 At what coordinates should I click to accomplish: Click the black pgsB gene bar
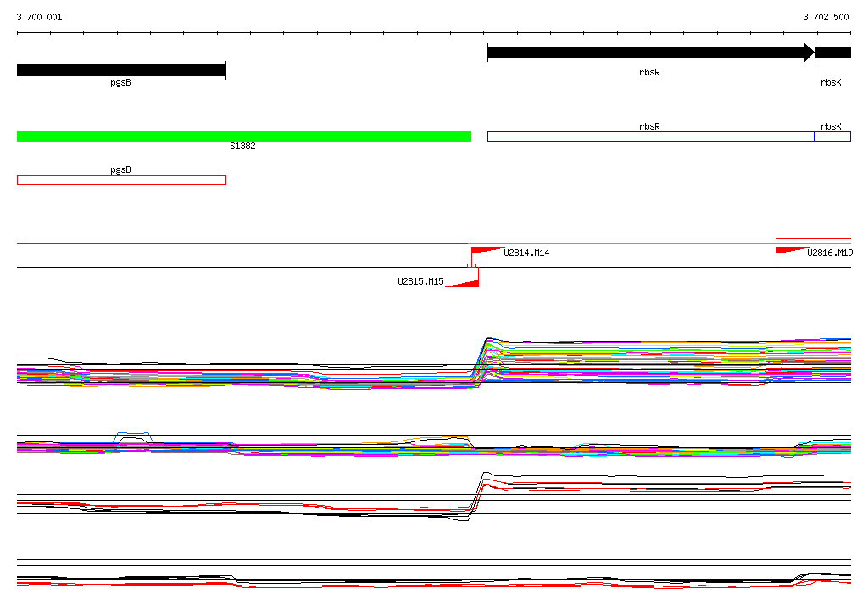(121, 70)
